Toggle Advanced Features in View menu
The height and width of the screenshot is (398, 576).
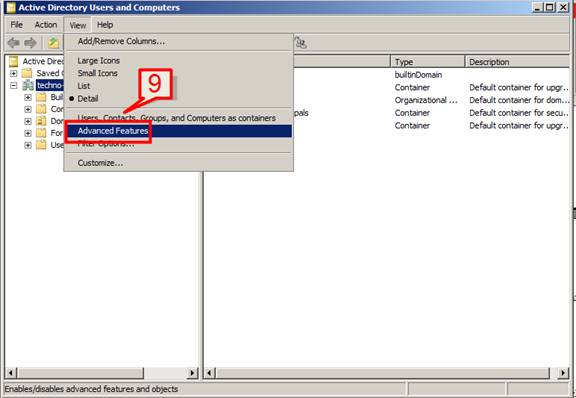pos(179,131)
